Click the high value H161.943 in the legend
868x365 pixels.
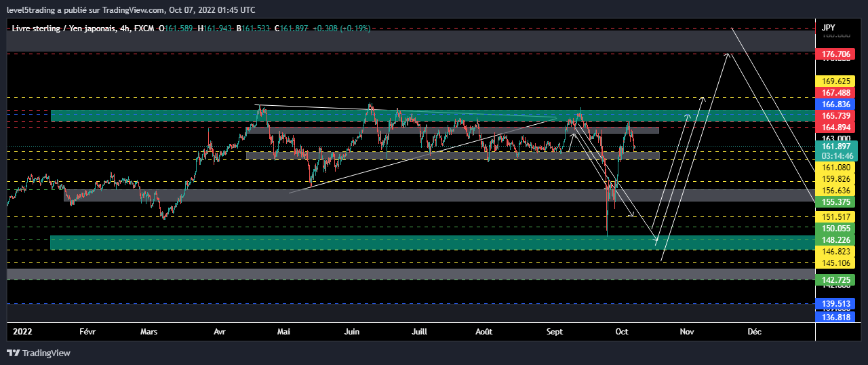216,28
